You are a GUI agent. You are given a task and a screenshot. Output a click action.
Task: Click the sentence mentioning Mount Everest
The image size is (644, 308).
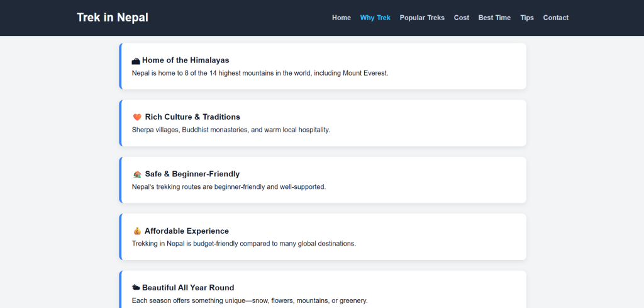(x=260, y=73)
